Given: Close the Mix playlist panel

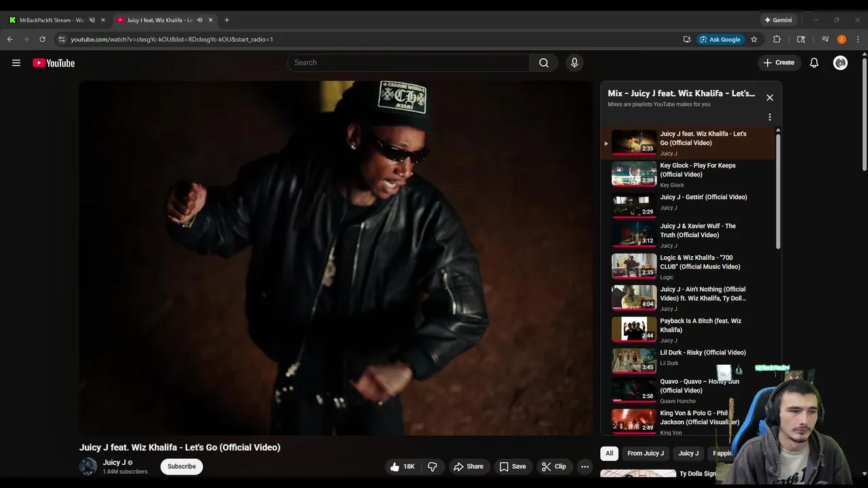Looking at the screenshot, I should pyautogui.click(x=770, y=98).
